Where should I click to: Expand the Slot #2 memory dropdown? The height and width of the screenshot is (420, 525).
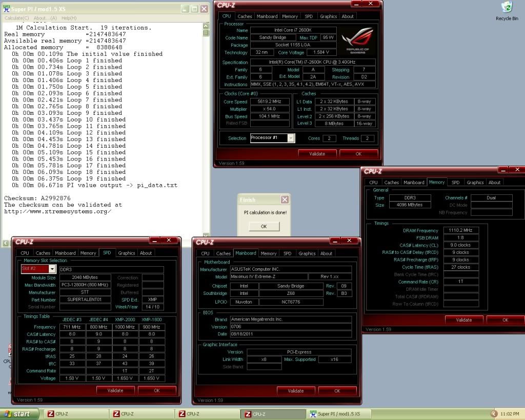pyautogui.click(x=52, y=269)
